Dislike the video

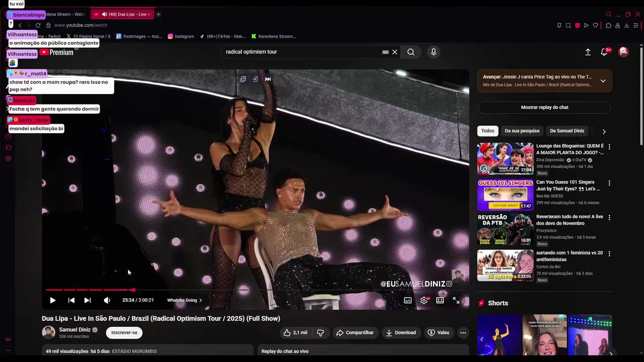(x=320, y=332)
